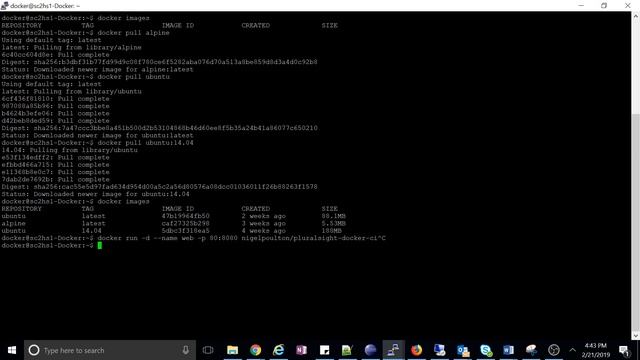Click the taskbar search box
The image size is (640, 360).
[x=110, y=350]
